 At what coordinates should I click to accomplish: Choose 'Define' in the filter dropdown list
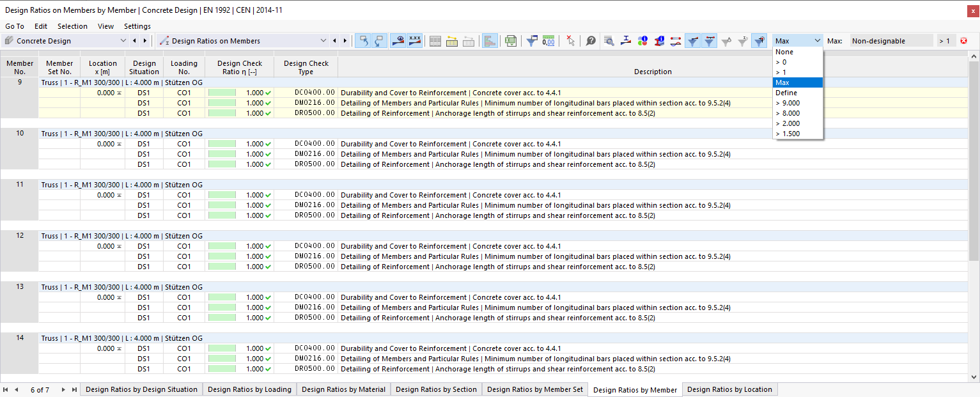(798, 93)
